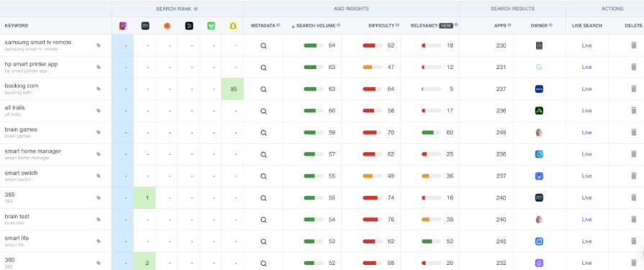Show Owner column help icon
This screenshot has width=644, height=270.
pos(550,25)
